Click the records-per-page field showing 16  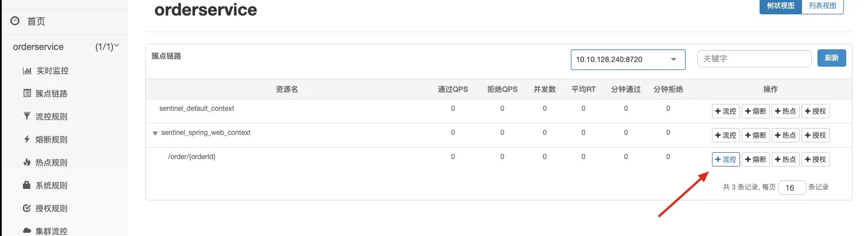point(792,188)
